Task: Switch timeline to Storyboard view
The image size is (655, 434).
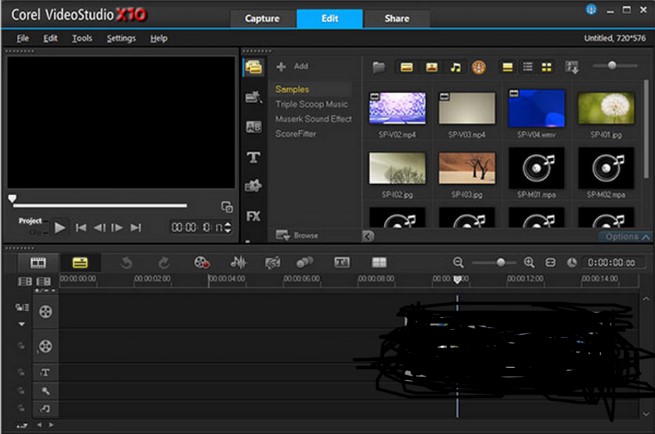Action: (x=39, y=262)
